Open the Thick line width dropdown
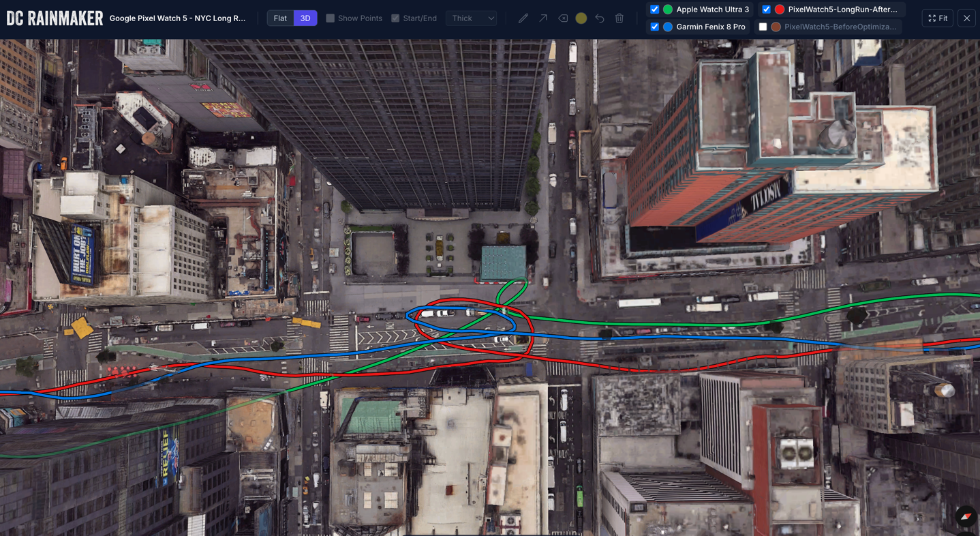980x536 pixels. (472, 18)
